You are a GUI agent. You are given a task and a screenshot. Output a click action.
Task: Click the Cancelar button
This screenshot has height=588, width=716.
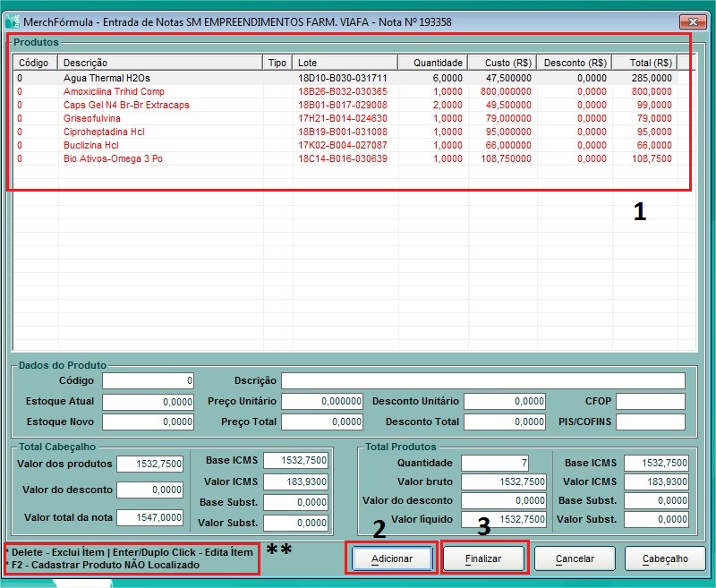575,558
